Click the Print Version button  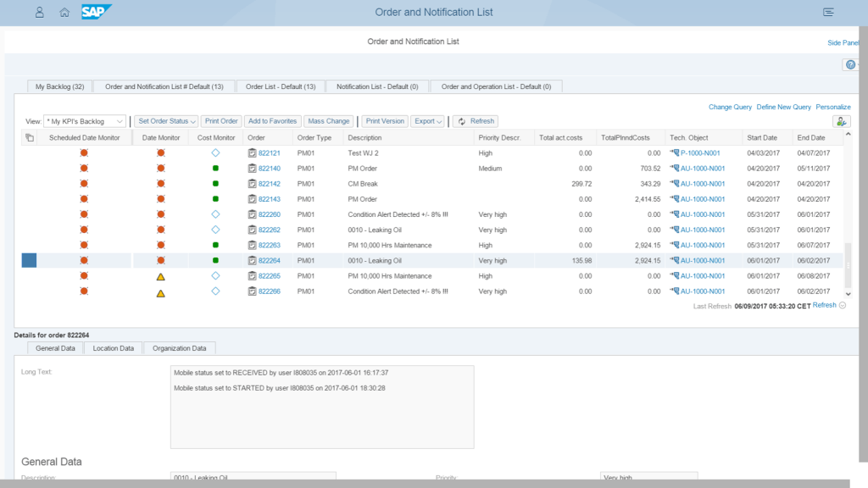pos(385,121)
